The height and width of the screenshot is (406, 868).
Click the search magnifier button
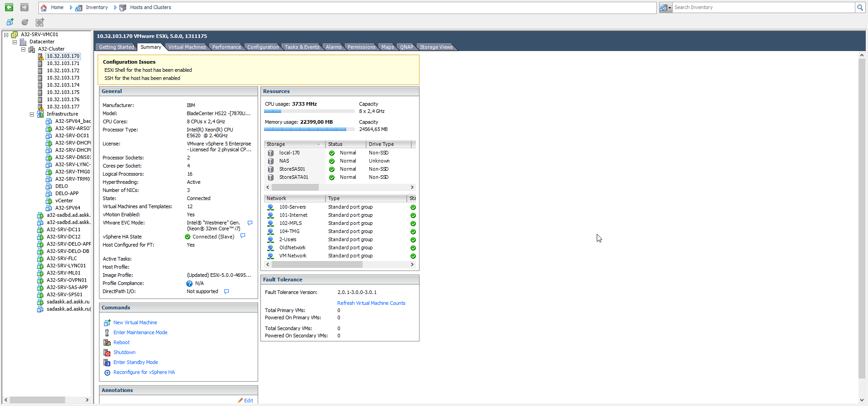point(859,7)
